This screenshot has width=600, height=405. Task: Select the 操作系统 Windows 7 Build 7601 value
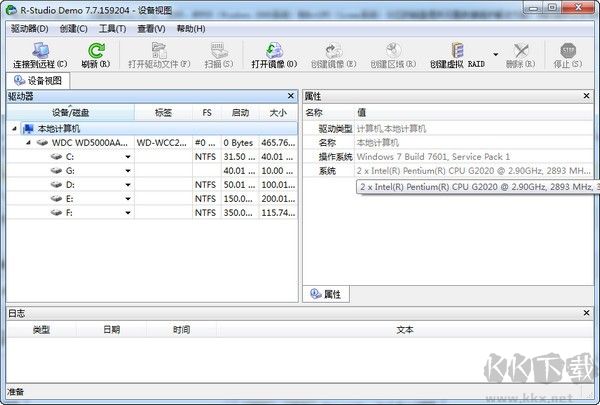click(x=433, y=157)
